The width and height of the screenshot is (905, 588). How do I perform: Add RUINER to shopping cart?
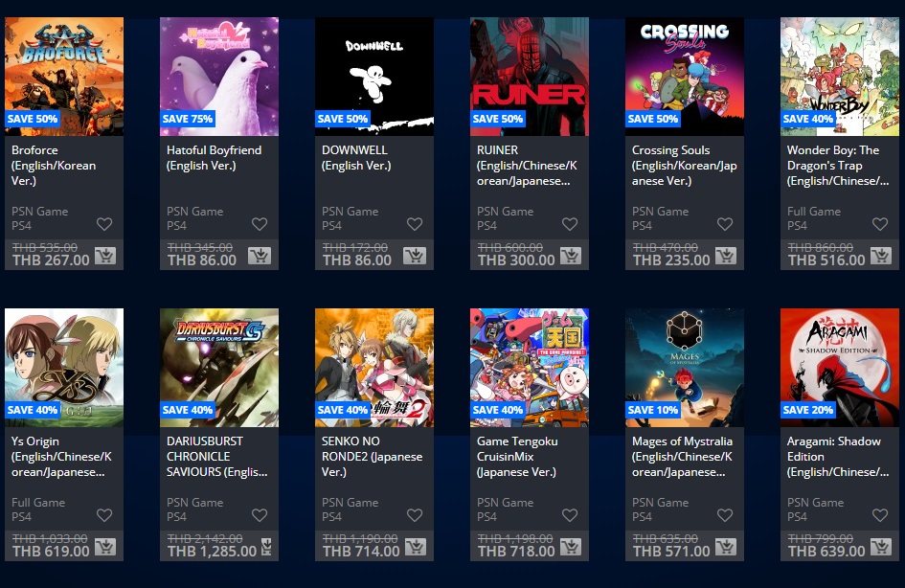[x=570, y=255]
